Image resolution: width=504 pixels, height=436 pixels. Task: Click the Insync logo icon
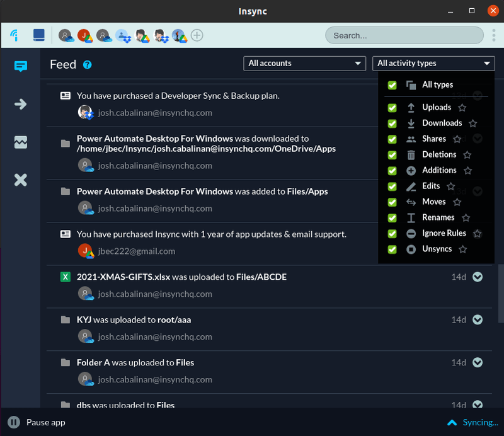[13, 35]
